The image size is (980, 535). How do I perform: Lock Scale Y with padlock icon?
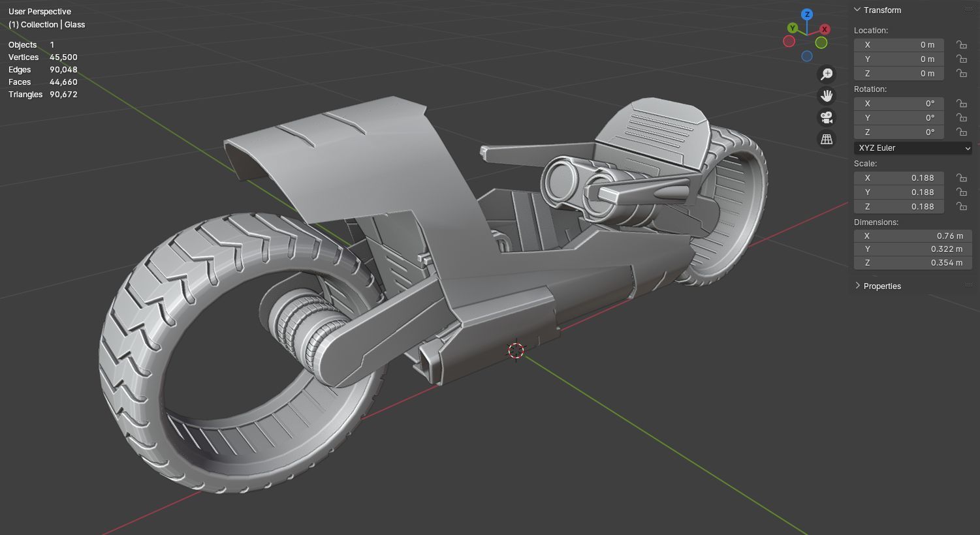tap(961, 192)
